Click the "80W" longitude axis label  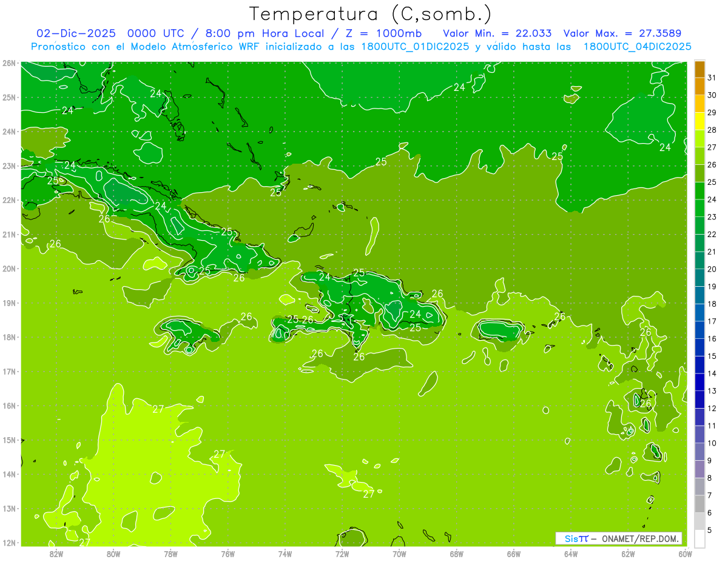[x=113, y=553]
